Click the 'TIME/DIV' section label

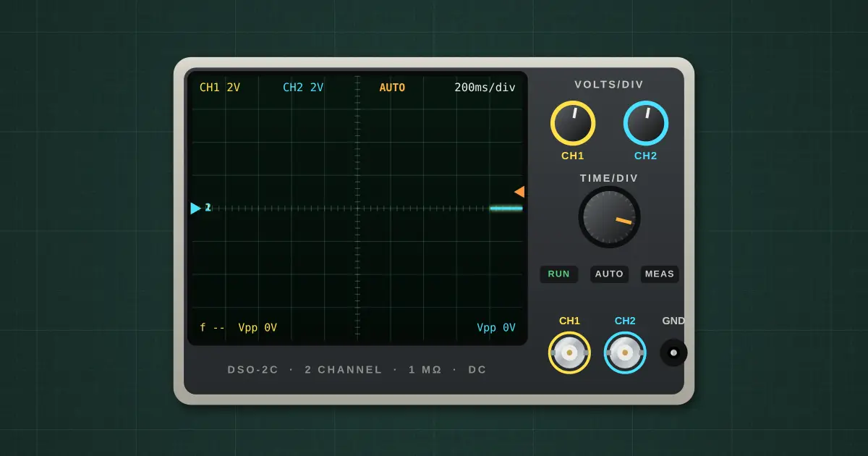click(609, 178)
